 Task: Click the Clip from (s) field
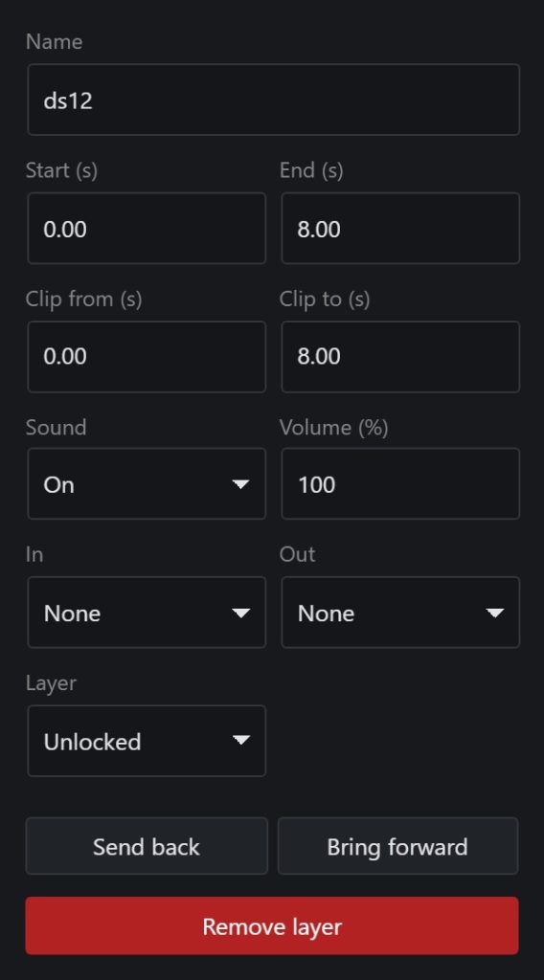click(x=147, y=357)
